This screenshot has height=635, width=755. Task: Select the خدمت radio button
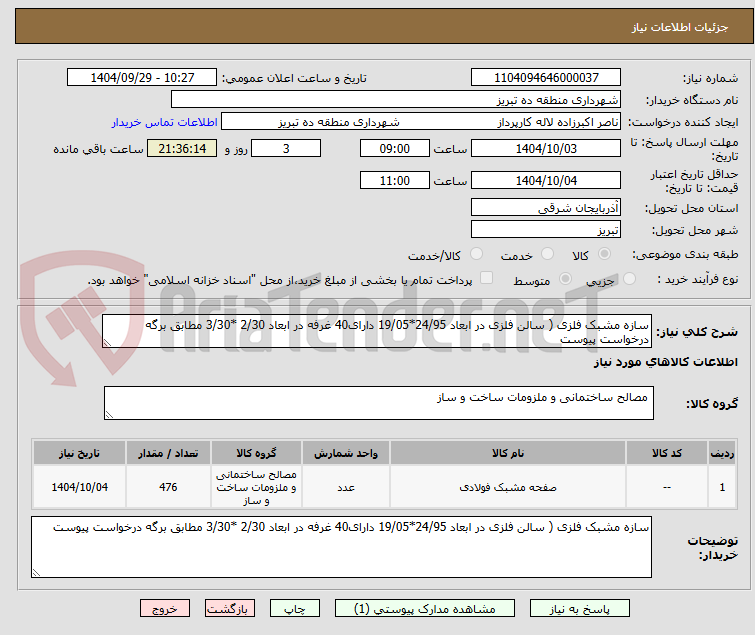pos(547,253)
